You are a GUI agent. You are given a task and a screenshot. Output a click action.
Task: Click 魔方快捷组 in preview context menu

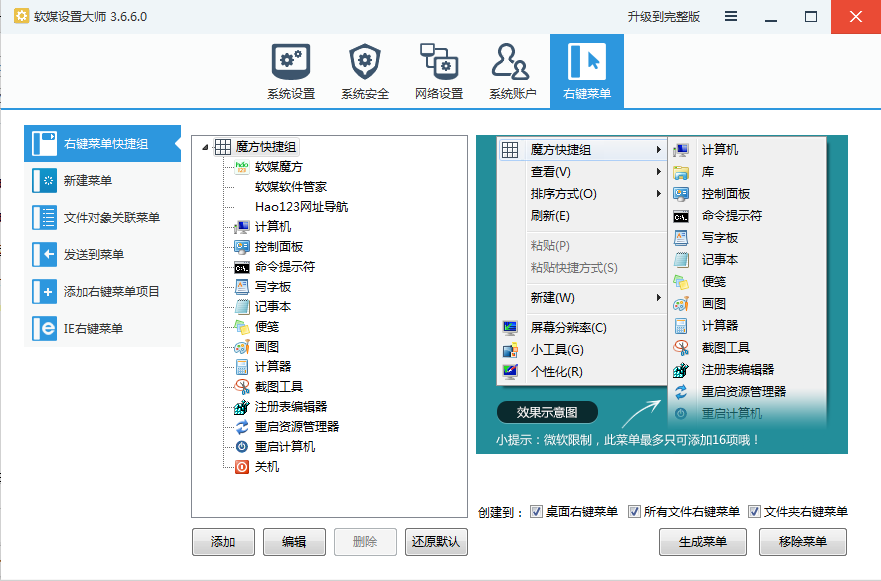(583, 150)
